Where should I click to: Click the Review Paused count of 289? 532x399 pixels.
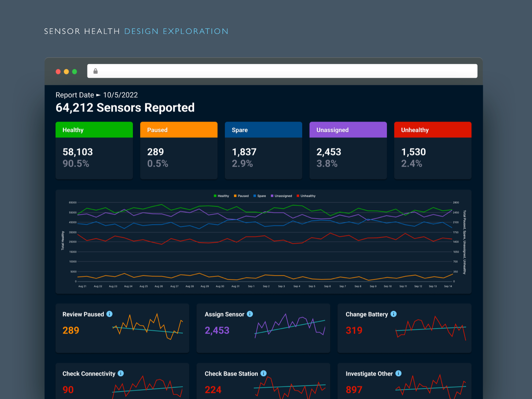[x=70, y=330]
